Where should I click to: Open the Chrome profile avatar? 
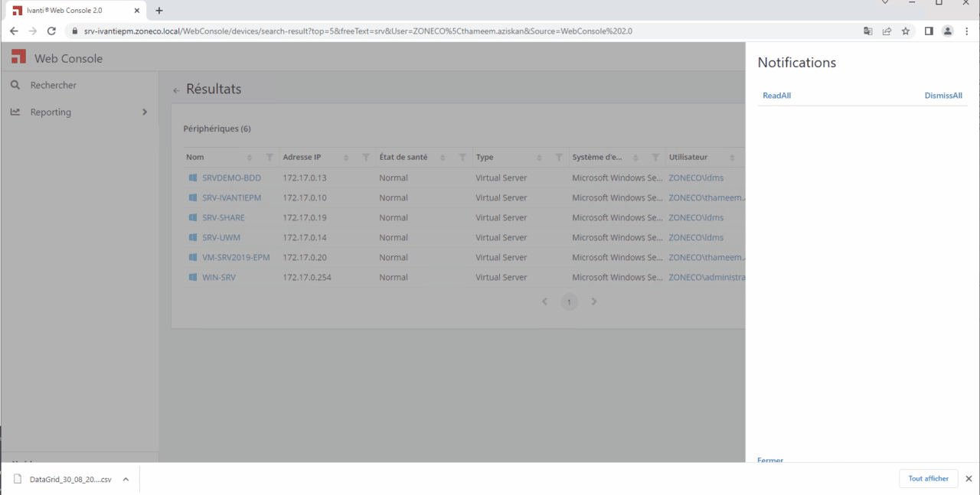(x=948, y=31)
